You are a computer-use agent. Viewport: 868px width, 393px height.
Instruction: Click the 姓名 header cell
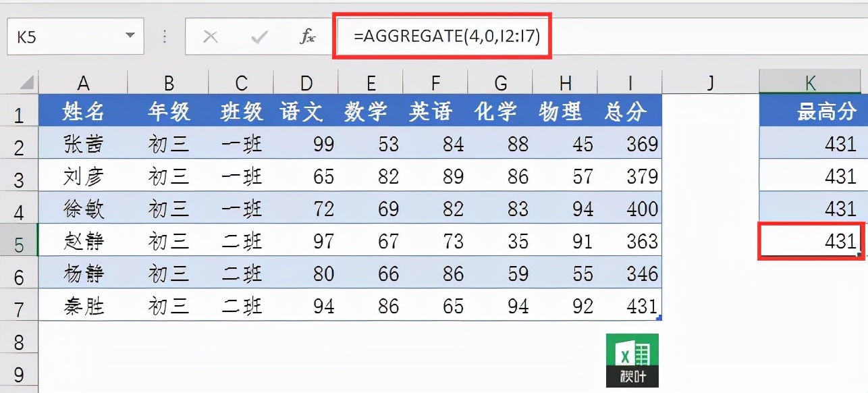[x=83, y=111]
